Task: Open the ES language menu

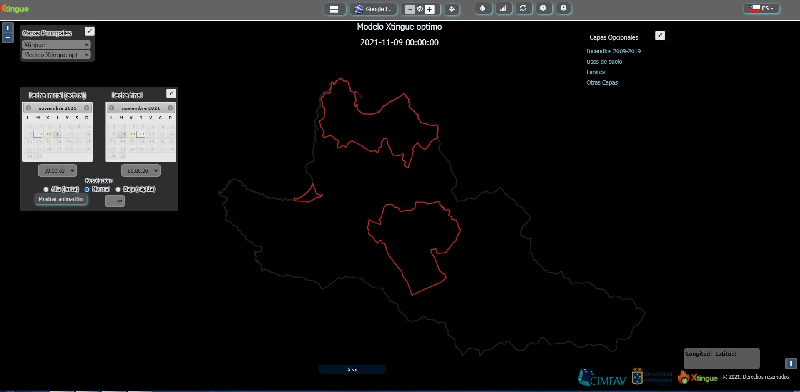Action: [x=762, y=8]
